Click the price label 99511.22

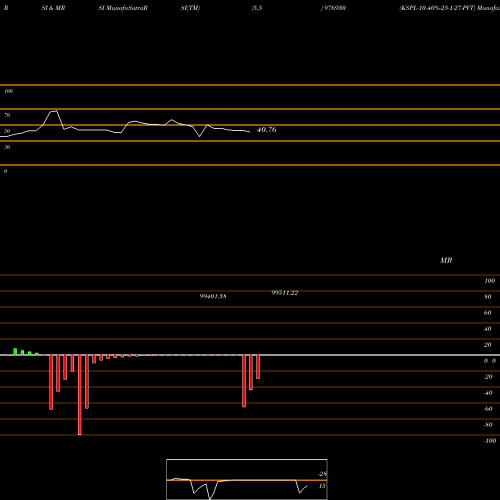tap(285, 293)
